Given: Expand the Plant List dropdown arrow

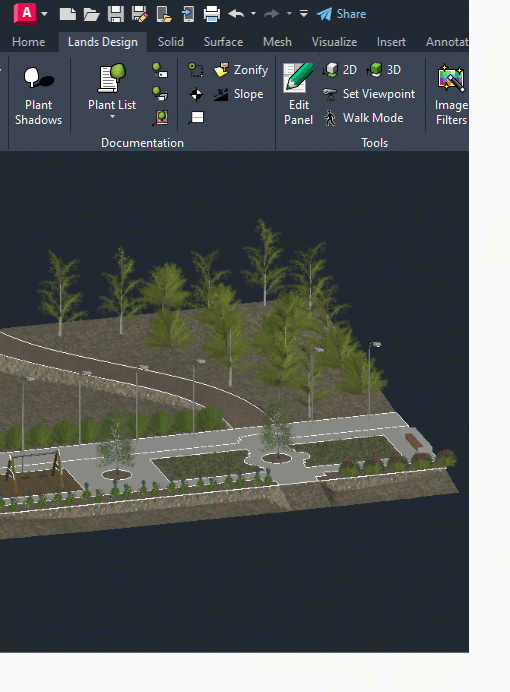Looking at the screenshot, I should coord(112,117).
